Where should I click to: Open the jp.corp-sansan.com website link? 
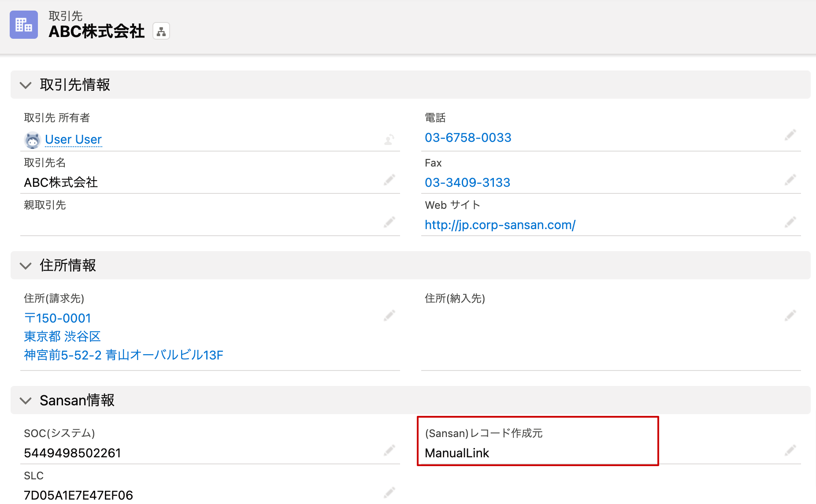tap(500, 225)
